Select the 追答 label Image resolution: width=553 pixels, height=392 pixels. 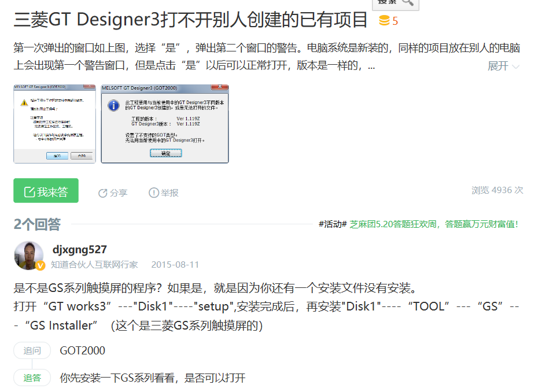[32, 378]
